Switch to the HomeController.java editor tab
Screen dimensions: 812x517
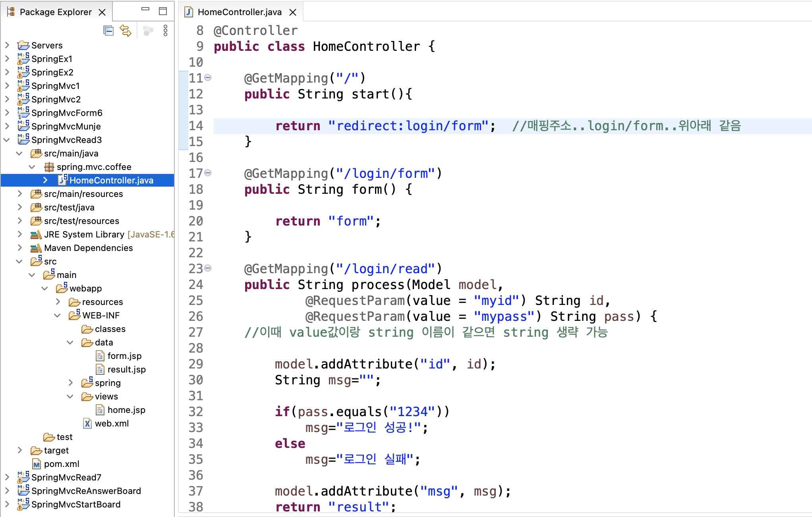[239, 12]
